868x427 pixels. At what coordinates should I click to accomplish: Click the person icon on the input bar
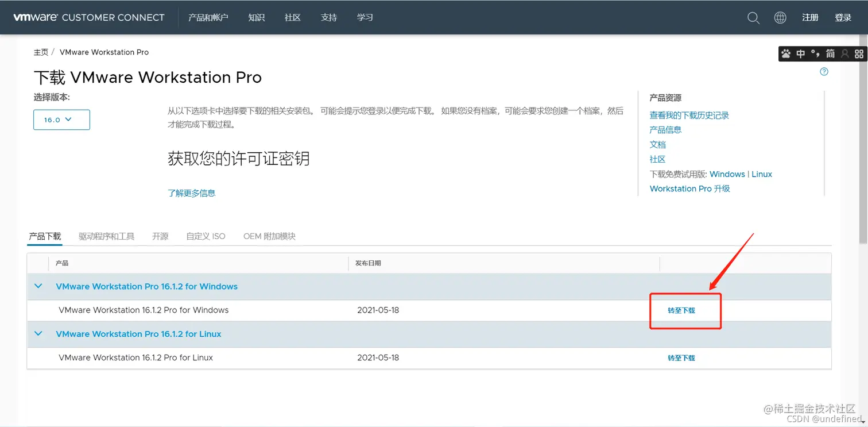[x=845, y=54]
